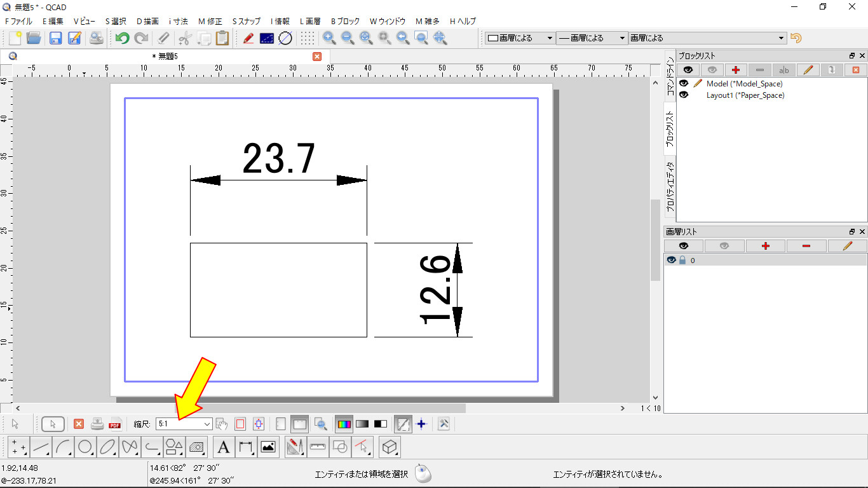Open a file using the folder icon

34,38
